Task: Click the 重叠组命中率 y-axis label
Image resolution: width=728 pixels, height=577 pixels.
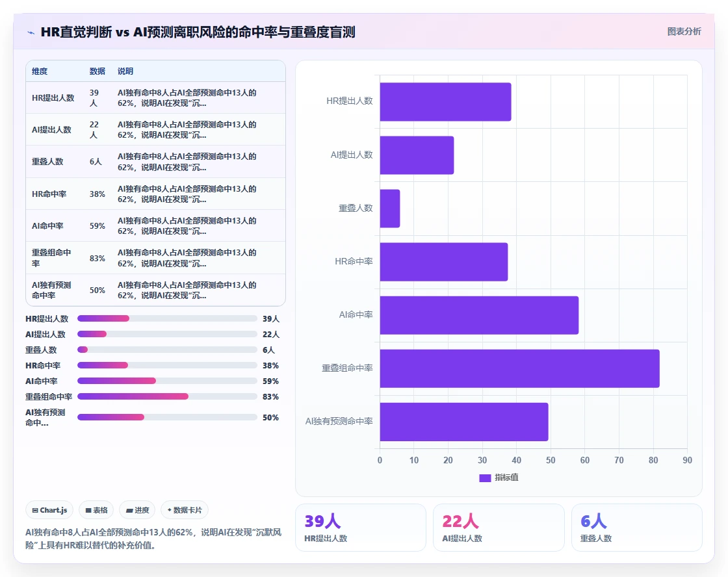Action: tap(347, 368)
